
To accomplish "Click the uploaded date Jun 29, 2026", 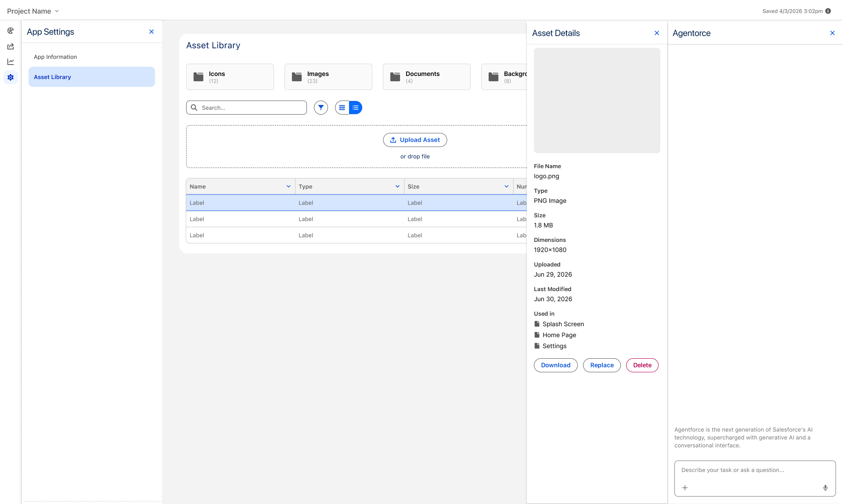I will (553, 274).
